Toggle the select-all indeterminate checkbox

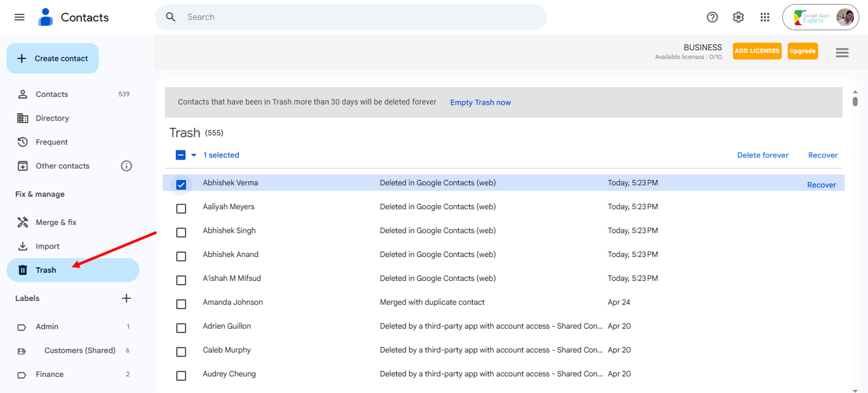(x=181, y=155)
